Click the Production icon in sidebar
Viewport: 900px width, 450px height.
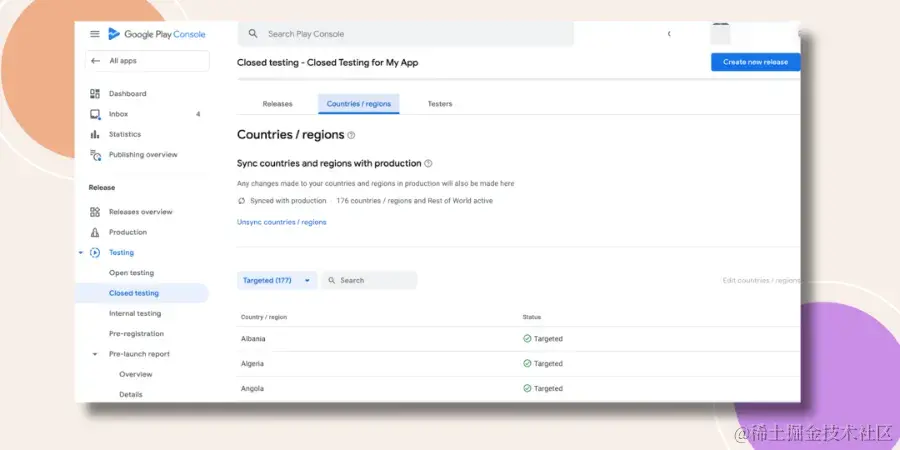[x=95, y=232]
